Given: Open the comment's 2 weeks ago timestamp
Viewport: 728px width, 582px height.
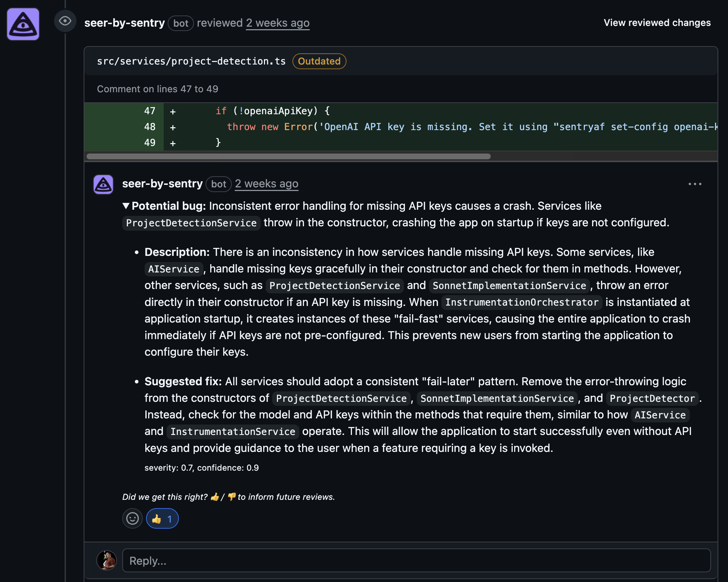Looking at the screenshot, I should (266, 184).
